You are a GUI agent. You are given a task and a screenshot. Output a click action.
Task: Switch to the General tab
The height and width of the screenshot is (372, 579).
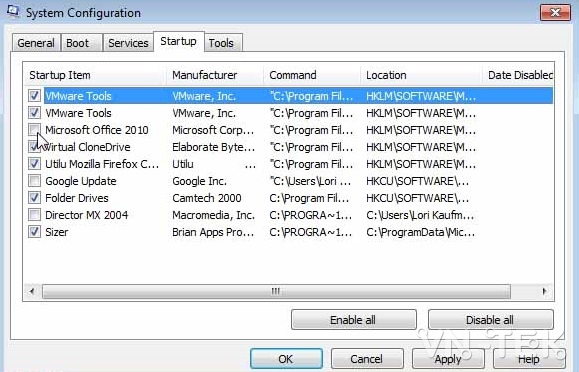36,43
